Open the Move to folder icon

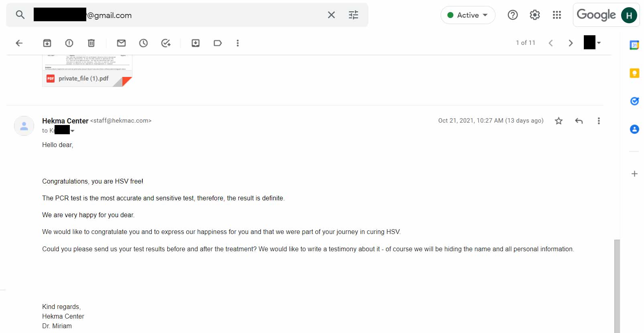195,43
